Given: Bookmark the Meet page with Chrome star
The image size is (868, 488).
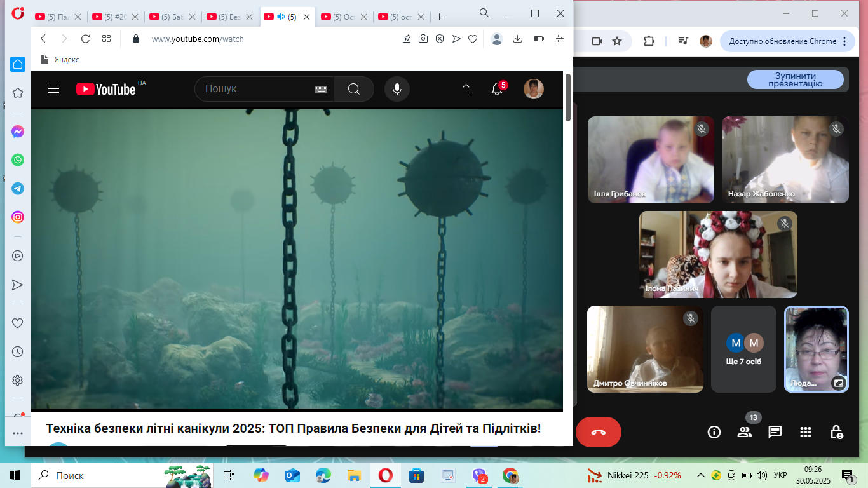Looking at the screenshot, I should (x=617, y=41).
